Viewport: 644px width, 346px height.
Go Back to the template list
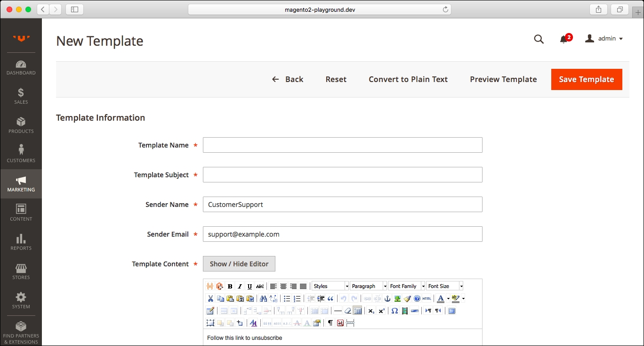click(x=288, y=79)
